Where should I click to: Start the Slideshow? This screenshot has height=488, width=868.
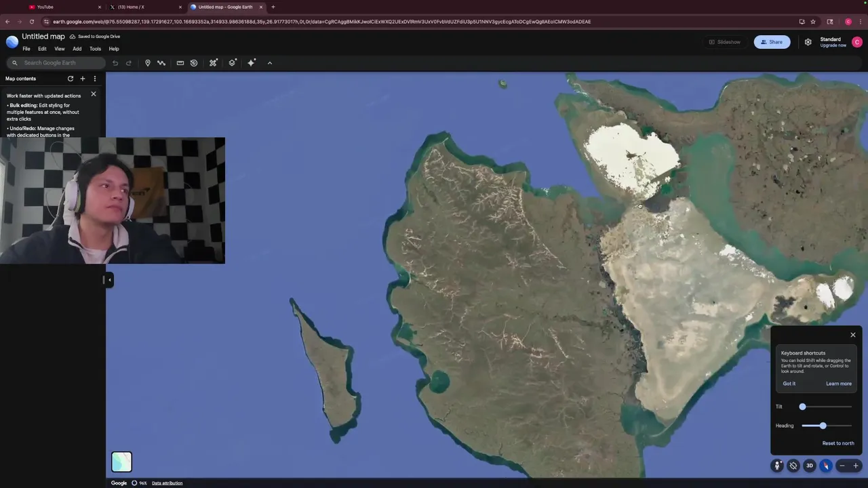point(724,42)
